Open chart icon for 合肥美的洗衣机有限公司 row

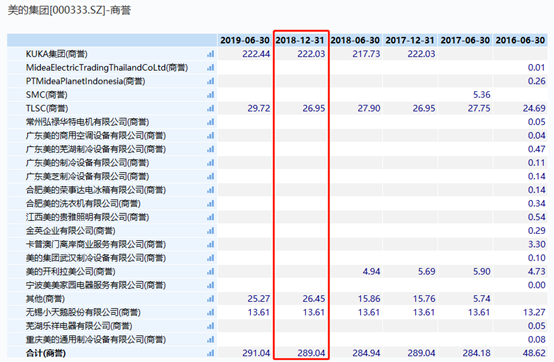[211, 203]
